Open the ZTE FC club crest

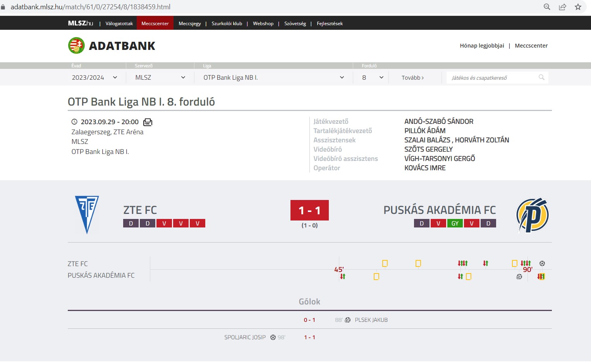click(87, 215)
